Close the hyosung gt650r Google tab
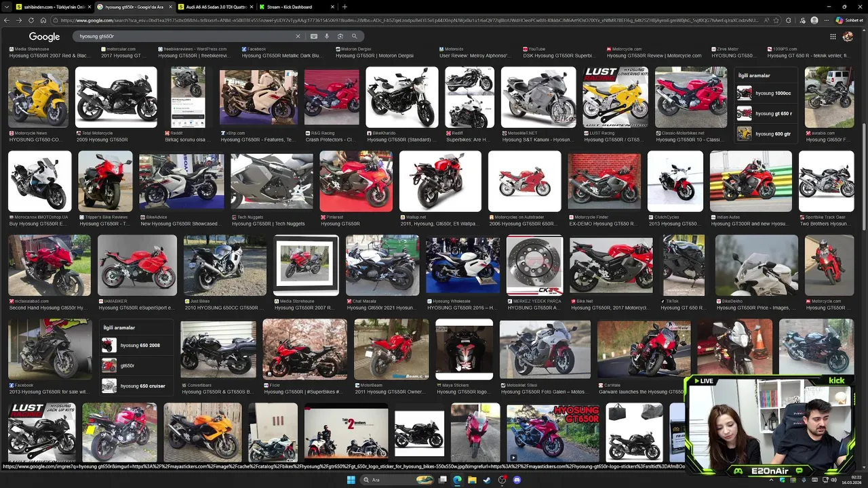Image resolution: width=868 pixels, height=488 pixels. pos(170,7)
